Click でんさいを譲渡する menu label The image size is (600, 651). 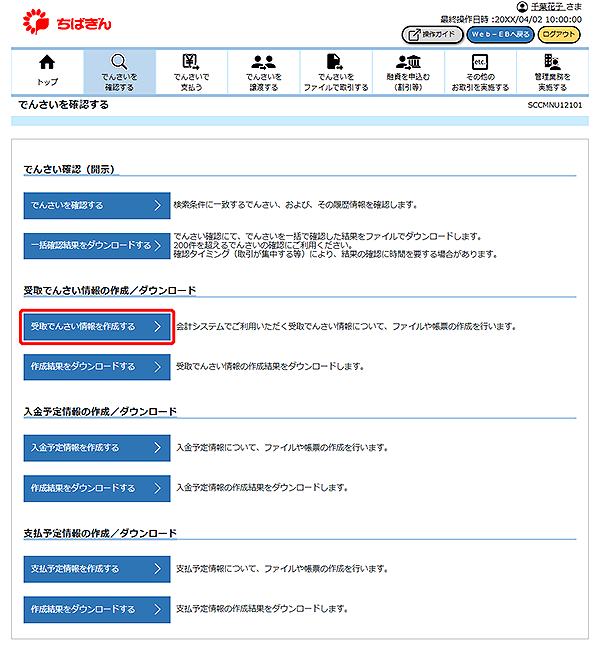pyautogui.click(x=264, y=82)
